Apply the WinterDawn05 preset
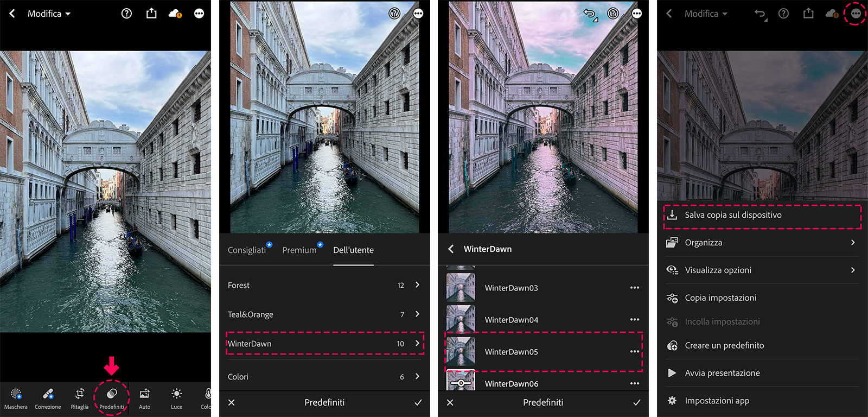The height and width of the screenshot is (417, 868). 542,352
